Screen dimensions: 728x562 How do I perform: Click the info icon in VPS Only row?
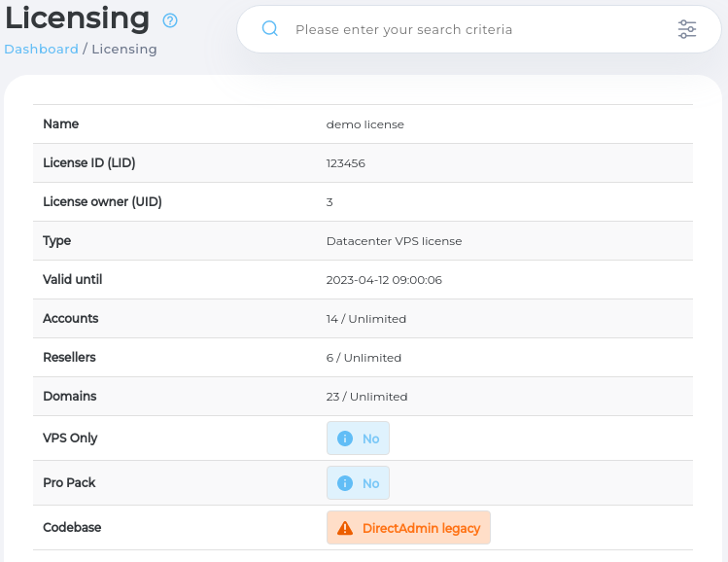click(x=344, y=439)
